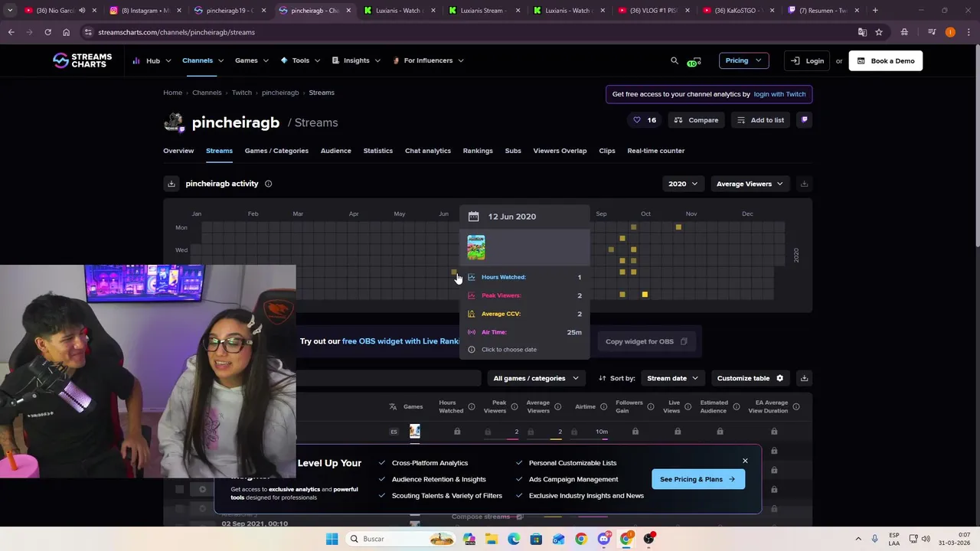
Task: Export table with icon beside Customize table
Action: pos(804,378)
